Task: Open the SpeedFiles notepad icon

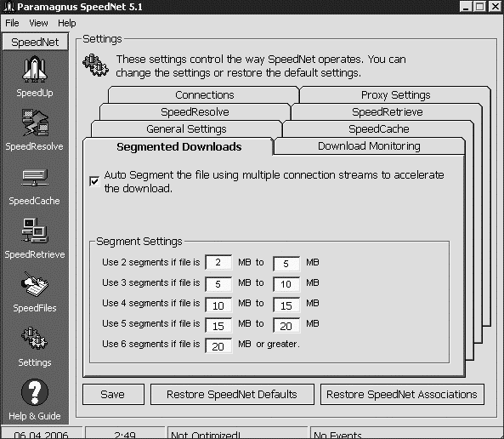Action: pyautogui.click(x=35, y=284)
